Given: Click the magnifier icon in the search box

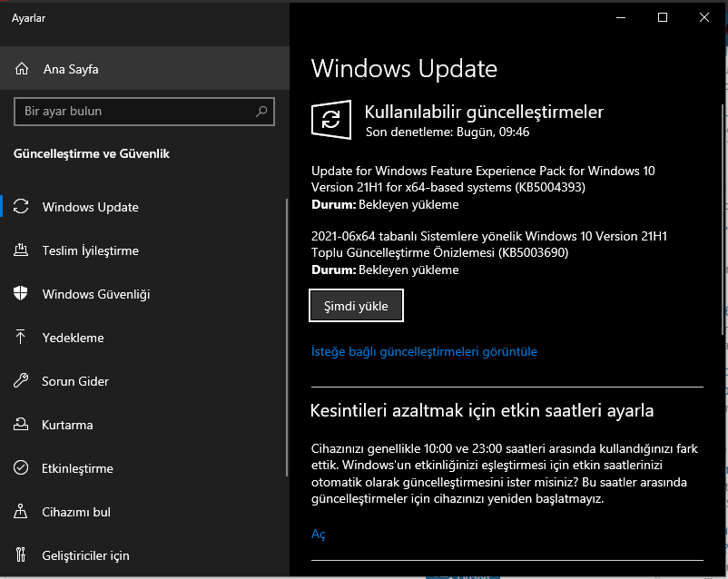Looking at the screenshot, I should pos(261,112).
